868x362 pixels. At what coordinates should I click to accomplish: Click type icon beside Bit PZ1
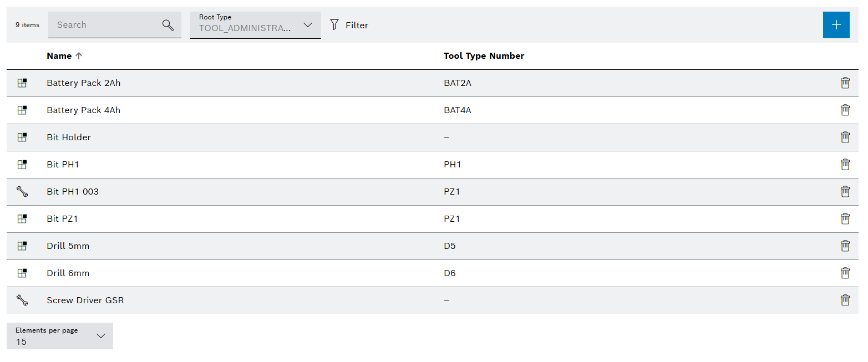(x=22, y=218)
